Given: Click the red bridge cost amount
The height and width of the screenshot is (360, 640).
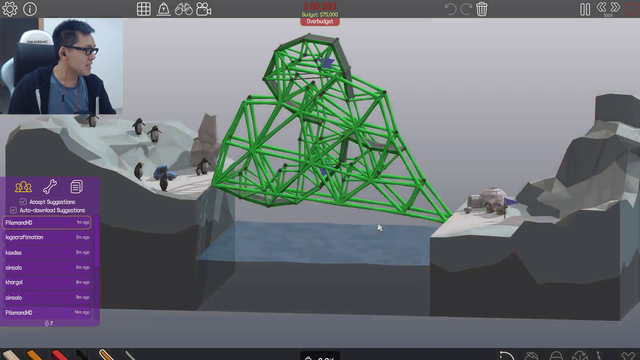Looking at the screenshot, I should click(320, 6).
